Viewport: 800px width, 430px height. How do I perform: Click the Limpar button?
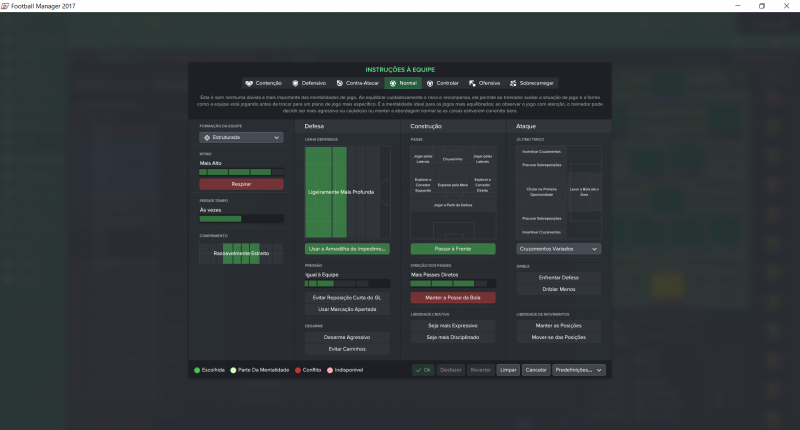tap(508, 369)
